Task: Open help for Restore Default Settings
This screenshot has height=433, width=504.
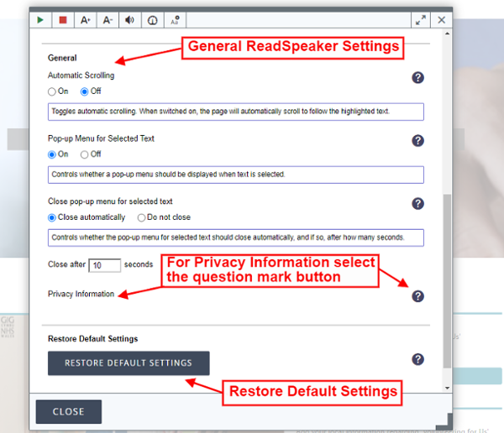Action: (417, 359)
